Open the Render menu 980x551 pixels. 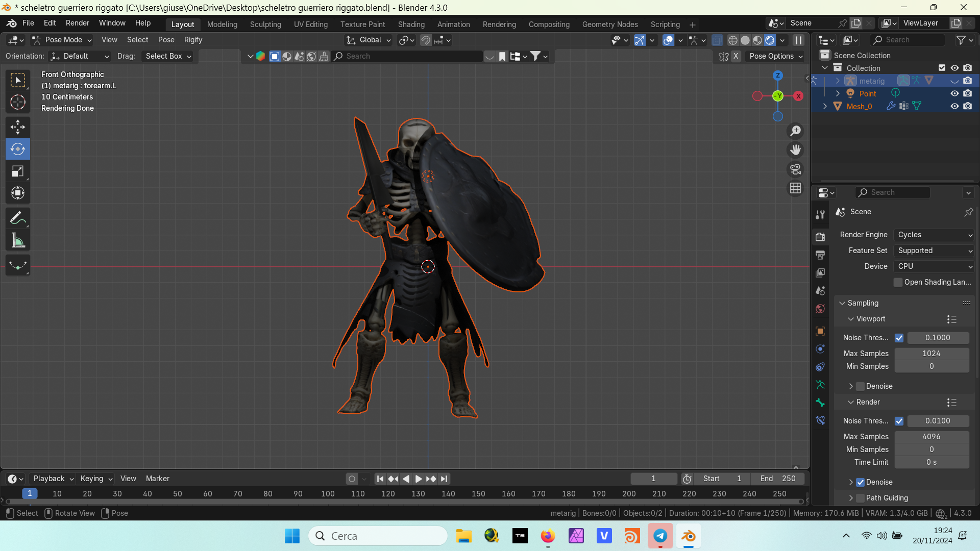(x=77, y=23)
